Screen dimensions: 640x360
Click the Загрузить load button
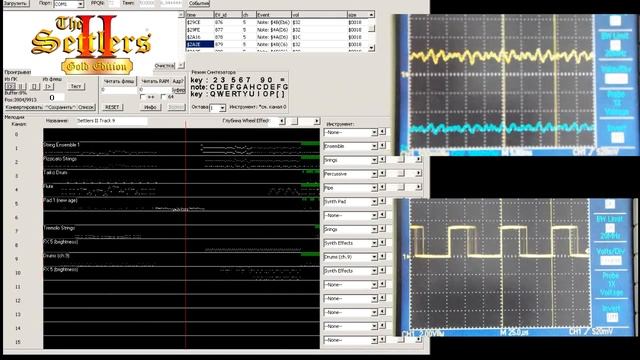[x=16, y=3]
